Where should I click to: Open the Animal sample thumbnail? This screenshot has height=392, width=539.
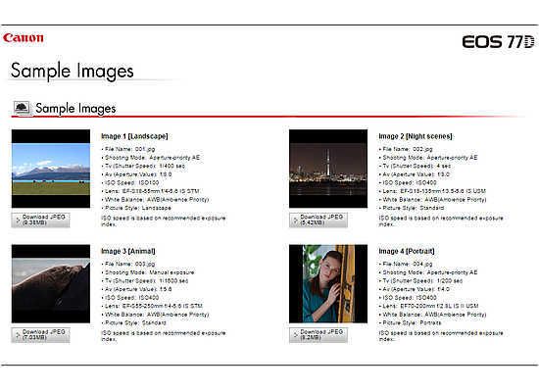[51, 283]
